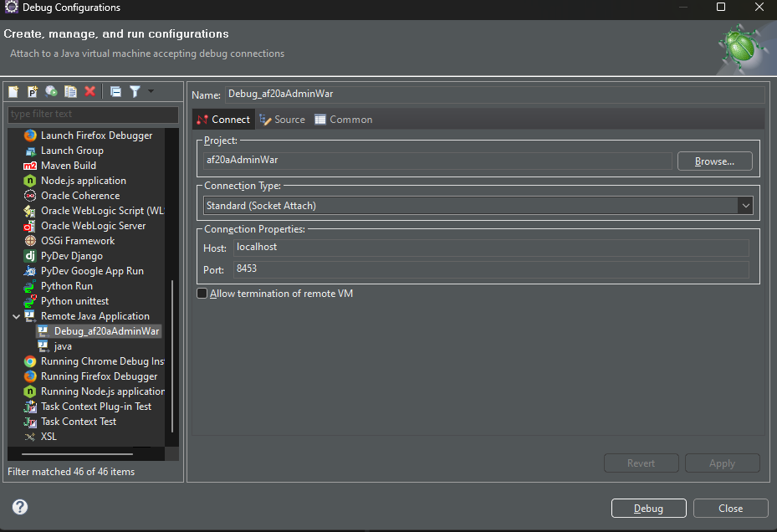777x532 pixels.
Task: Maximize the Debug Configurations window
Action: coord(721,7)
